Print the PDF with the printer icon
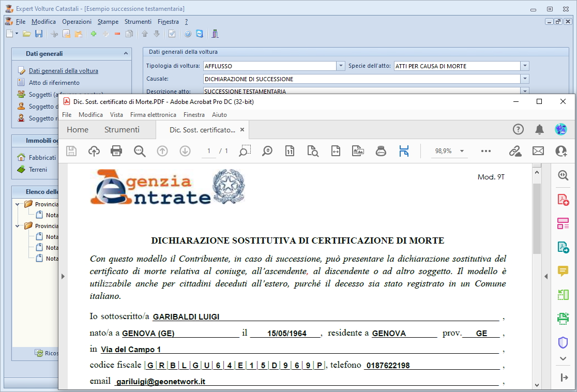Screen dimensions: 577x392 click(x=116, y=151)
